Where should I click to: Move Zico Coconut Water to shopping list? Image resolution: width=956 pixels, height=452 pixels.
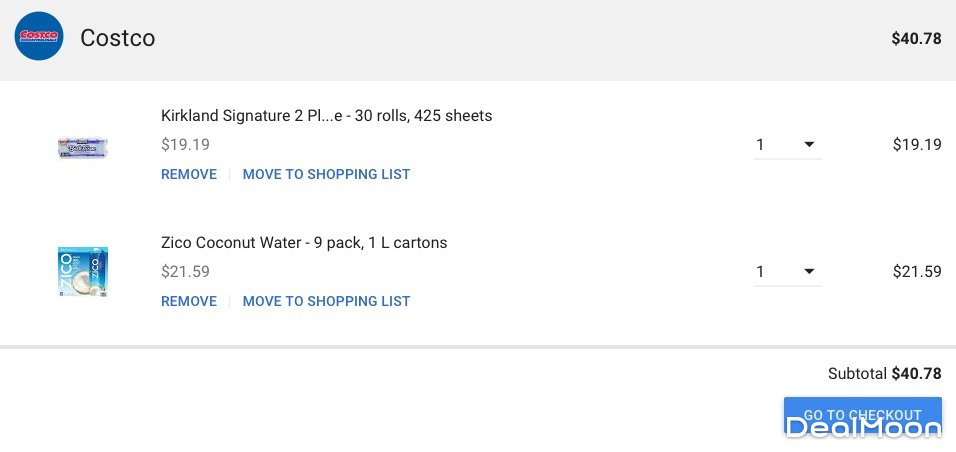click(x=326, y=301)
